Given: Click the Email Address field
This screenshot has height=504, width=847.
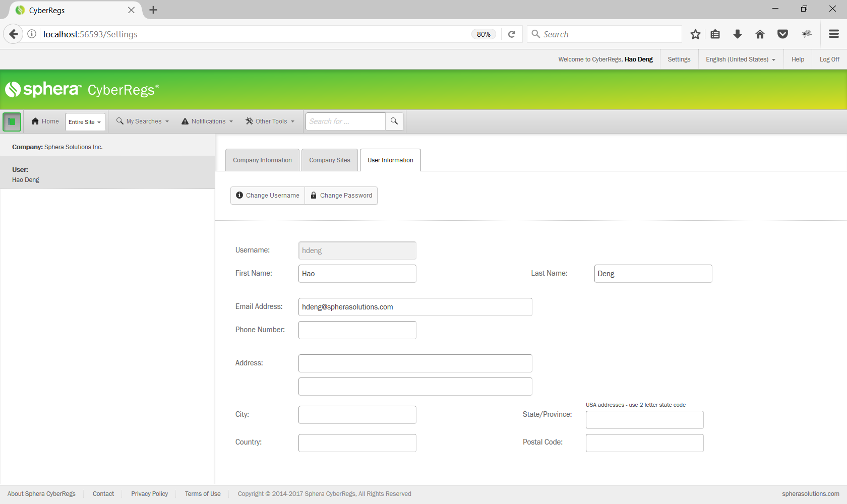Looking at the screenshot, I should click(x=415, y=307).
